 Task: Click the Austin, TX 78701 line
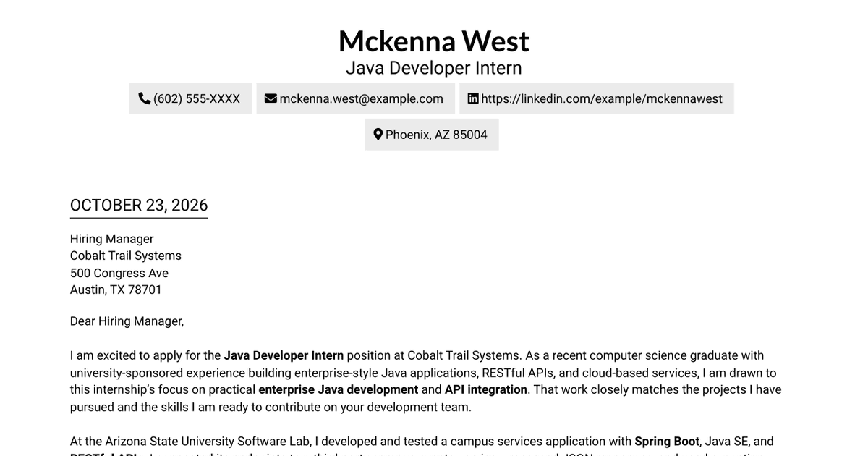click(116, 290)
